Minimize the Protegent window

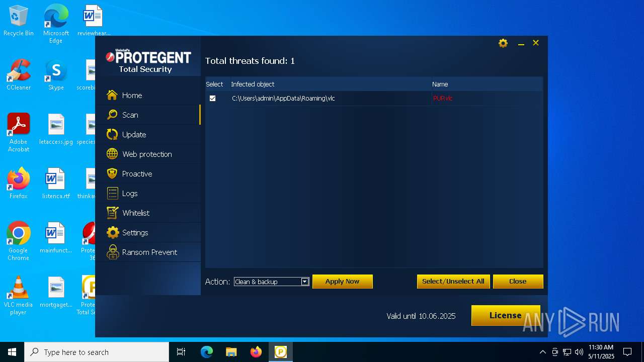pyautogui.click(x=521, y=44)
